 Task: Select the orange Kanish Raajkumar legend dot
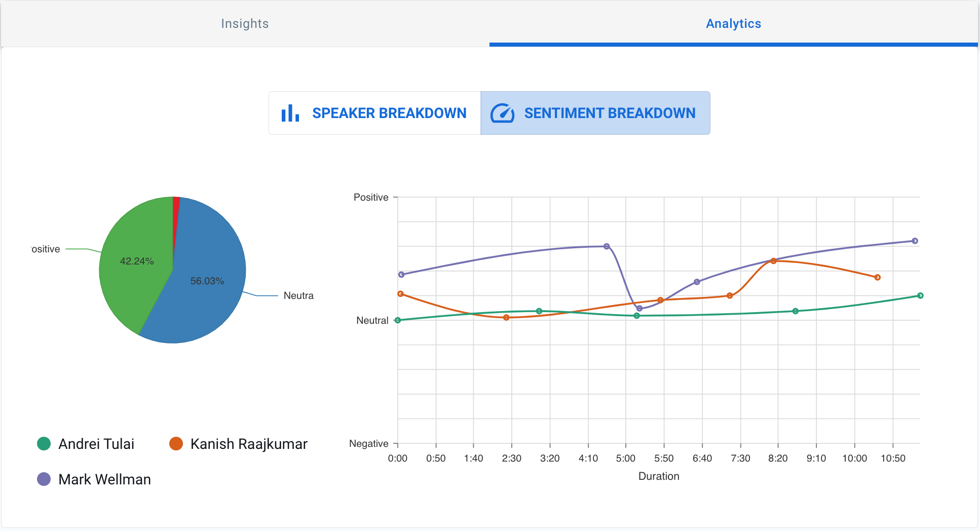177,443
